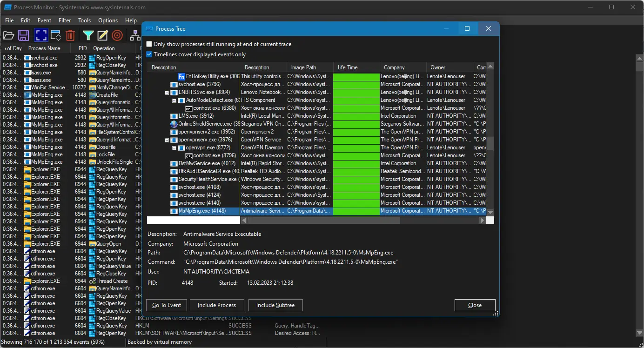Open the Tools menu

(85, 20)
